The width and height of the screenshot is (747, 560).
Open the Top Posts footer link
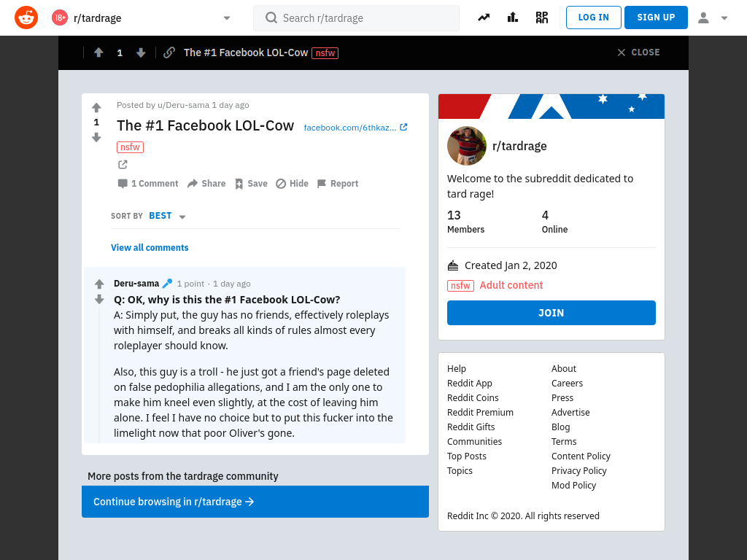click(466, 456)
